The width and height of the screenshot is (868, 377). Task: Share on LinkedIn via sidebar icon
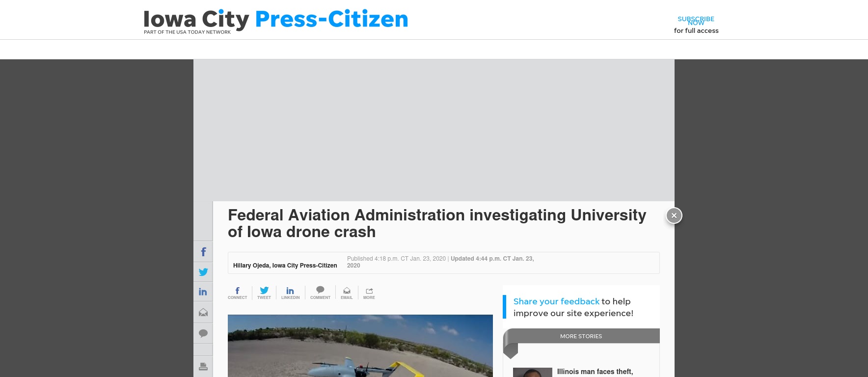click(x=203, y=292)
